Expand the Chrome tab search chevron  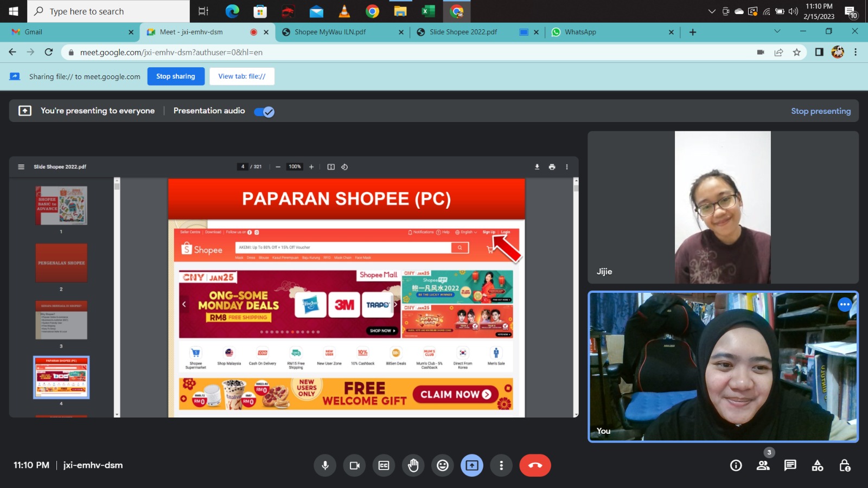click(x=777, y=31)
